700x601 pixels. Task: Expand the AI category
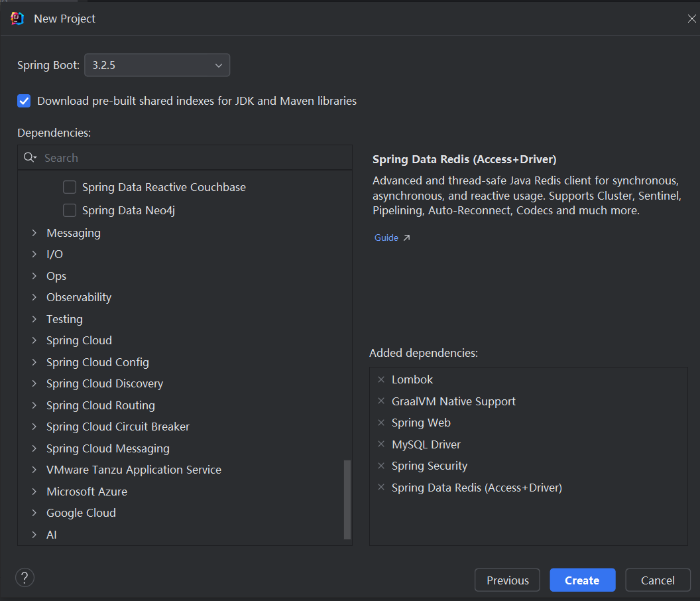(34, 535)
